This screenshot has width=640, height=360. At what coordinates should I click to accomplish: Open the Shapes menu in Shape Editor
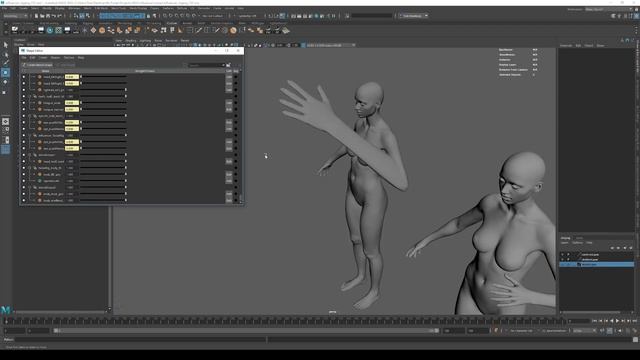click(x=55, y=58)
